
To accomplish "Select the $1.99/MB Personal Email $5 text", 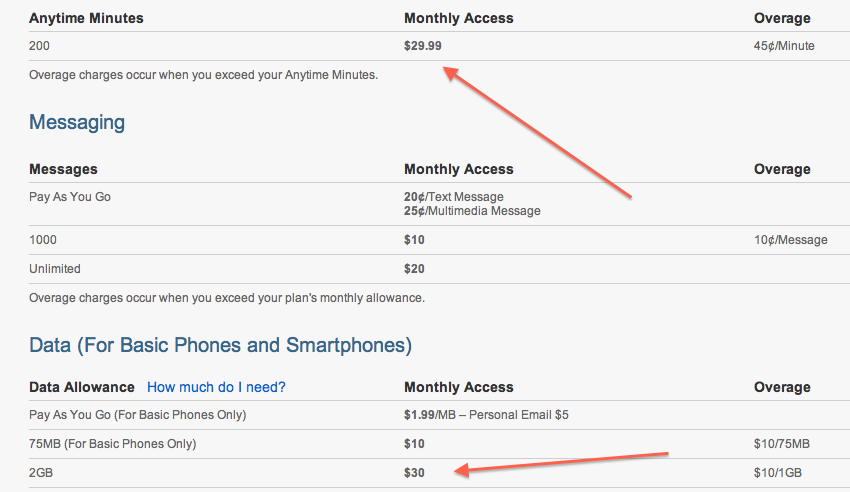I will [486, 415].
